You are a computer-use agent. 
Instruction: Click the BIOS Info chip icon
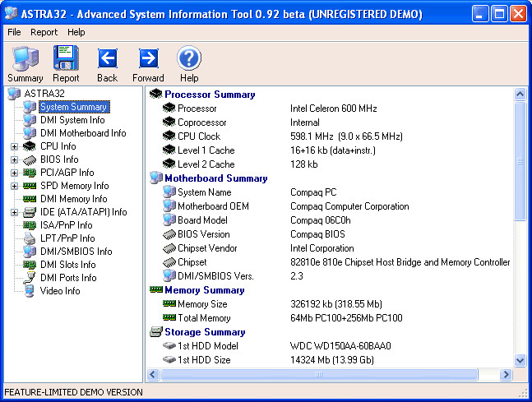[30, 159]
